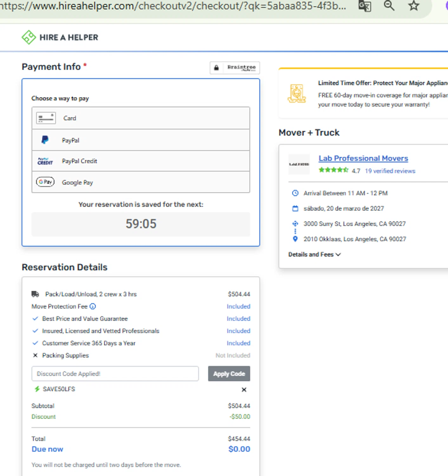Choose Google Pay as payment method

point(141,182)
